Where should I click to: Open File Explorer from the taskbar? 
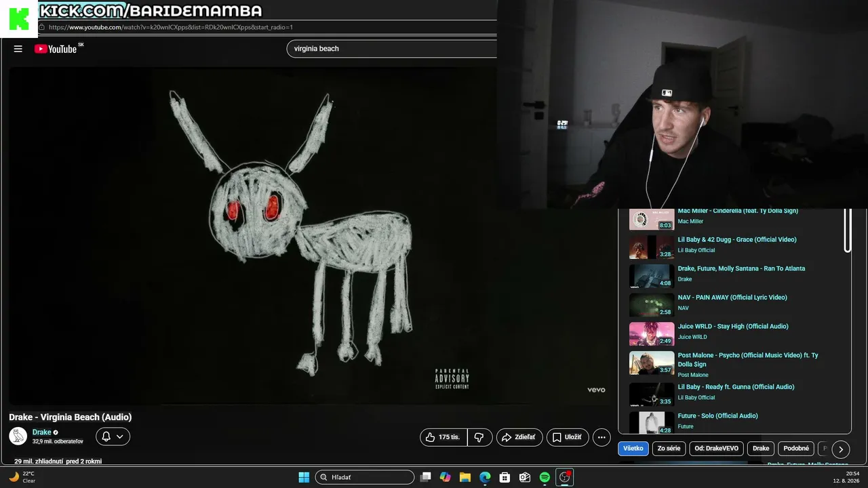(x=465, y=477)
